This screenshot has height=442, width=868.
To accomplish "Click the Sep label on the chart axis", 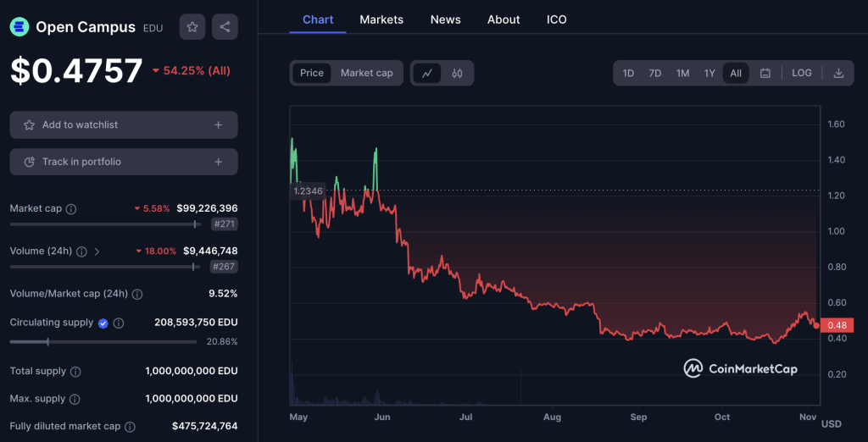I will coord(639,417).
